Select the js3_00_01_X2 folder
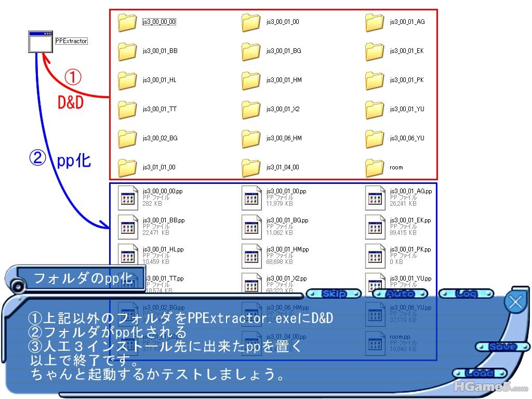 coord(251,110)
